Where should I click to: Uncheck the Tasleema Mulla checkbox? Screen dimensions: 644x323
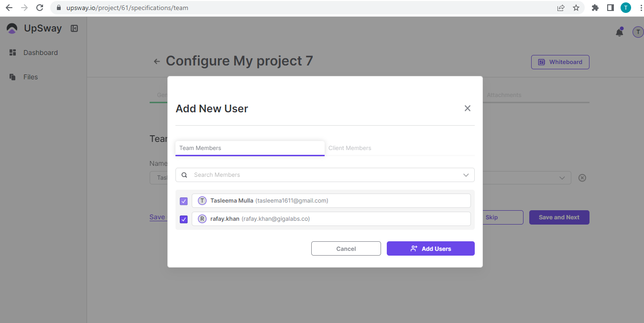coord(184,201)
